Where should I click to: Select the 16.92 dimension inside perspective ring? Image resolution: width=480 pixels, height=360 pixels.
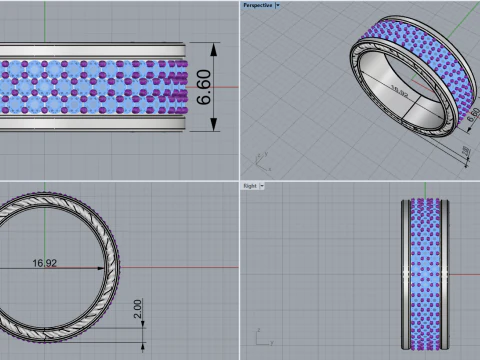pyautogui.click(x=399, y=91)
